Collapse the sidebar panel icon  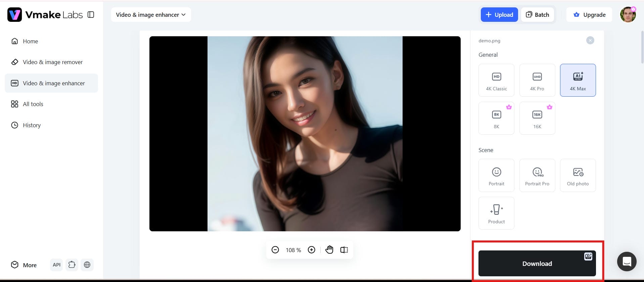[91, 15]
